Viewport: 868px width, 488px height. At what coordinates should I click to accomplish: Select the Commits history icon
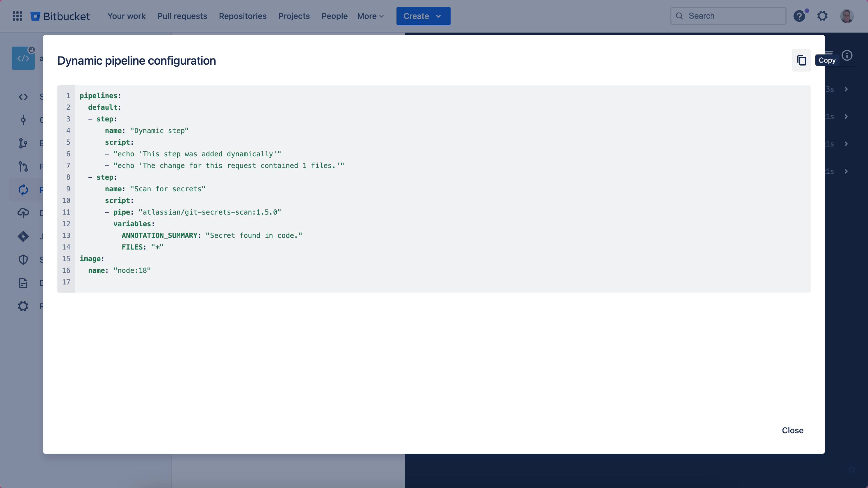coord(23,120)
